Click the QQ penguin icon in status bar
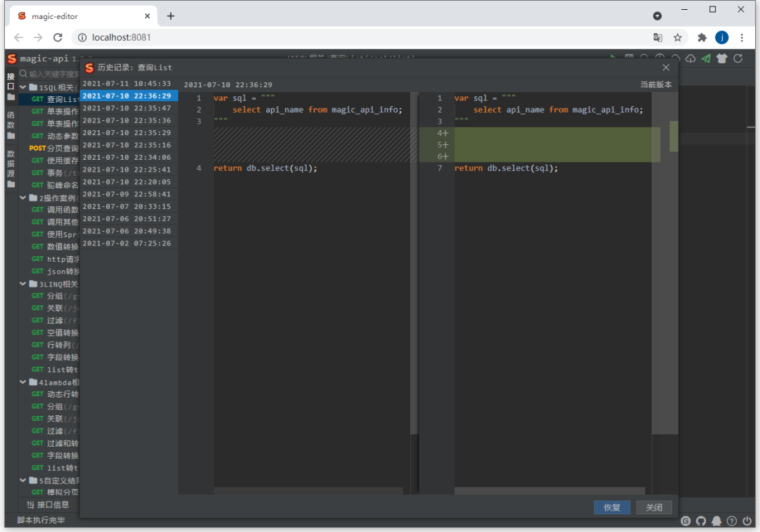 (x=716, y=521)
